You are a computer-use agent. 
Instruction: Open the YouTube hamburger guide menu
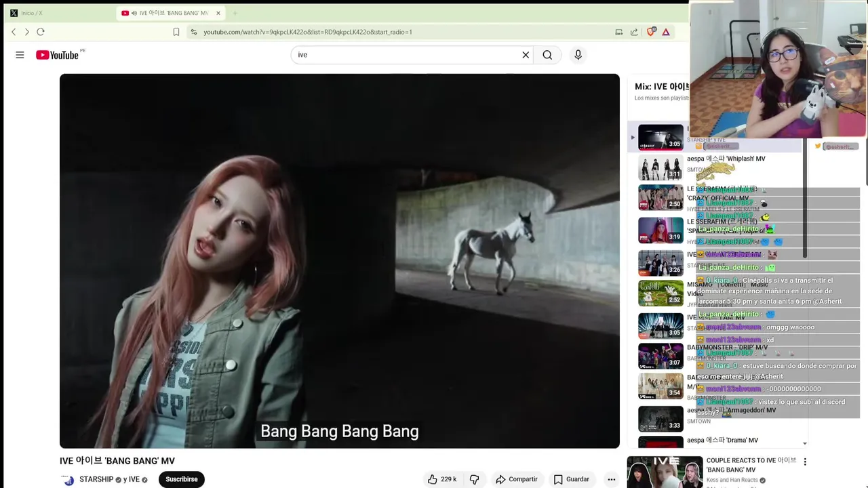[x=20, y=55]
